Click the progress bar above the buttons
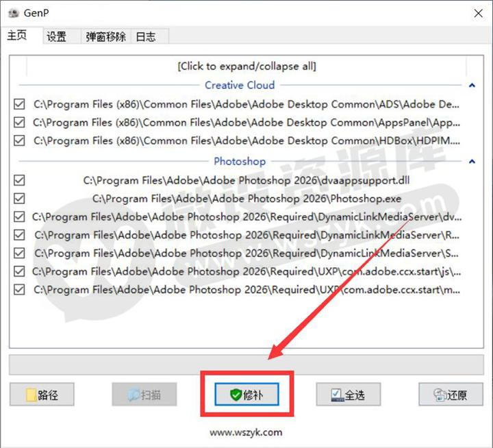 point(246,365)
